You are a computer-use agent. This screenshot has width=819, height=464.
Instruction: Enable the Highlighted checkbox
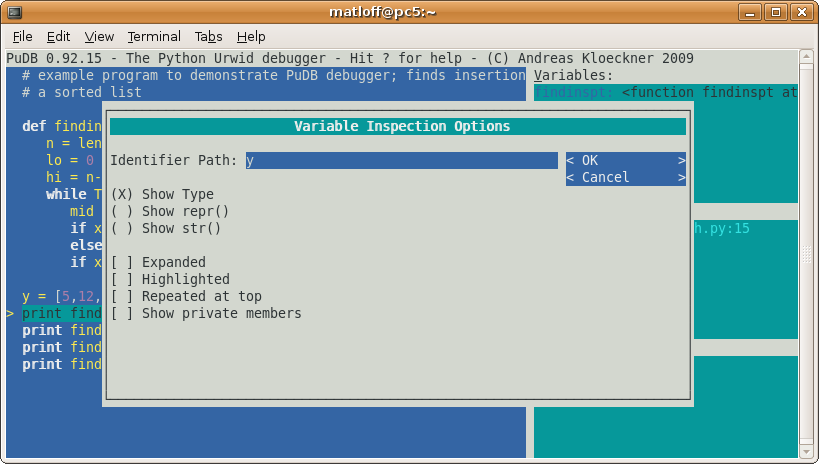tap(122, 280)
